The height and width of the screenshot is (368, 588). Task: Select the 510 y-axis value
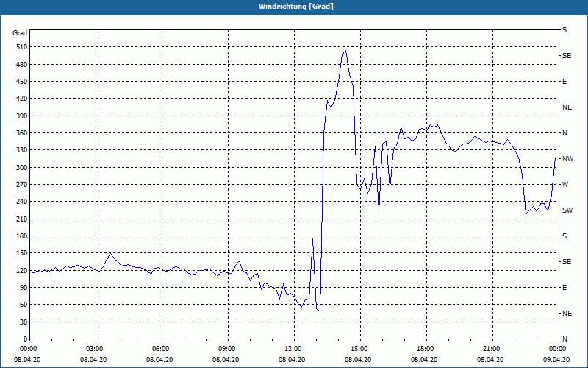click(22, 47)
